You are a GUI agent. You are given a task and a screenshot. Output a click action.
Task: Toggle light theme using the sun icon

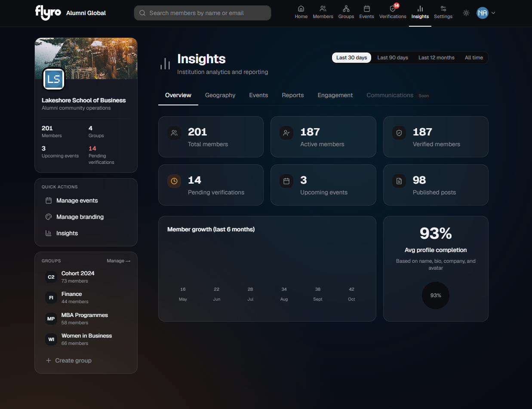[466, 13]
